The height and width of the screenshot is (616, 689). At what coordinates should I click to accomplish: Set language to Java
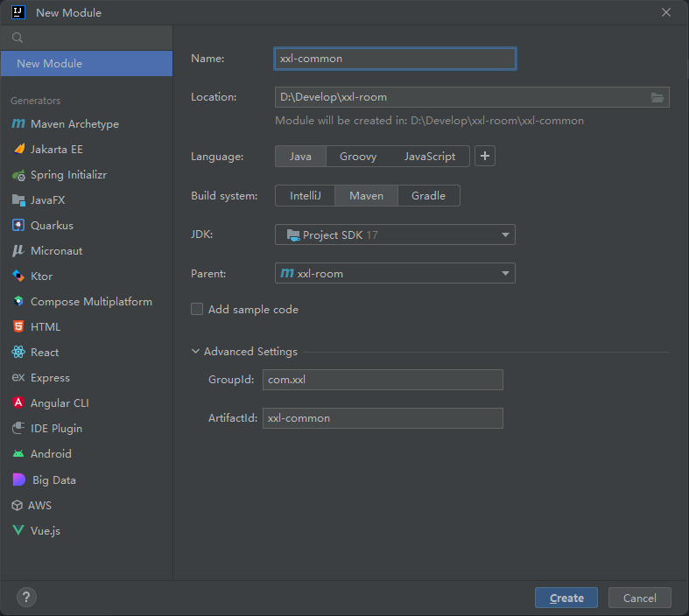(x=300, y=157)
